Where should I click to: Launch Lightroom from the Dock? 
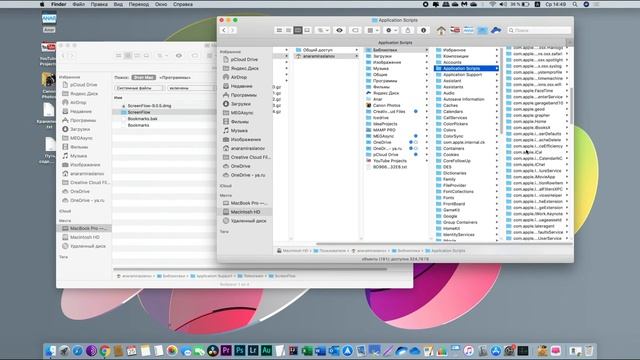point(253,350)
